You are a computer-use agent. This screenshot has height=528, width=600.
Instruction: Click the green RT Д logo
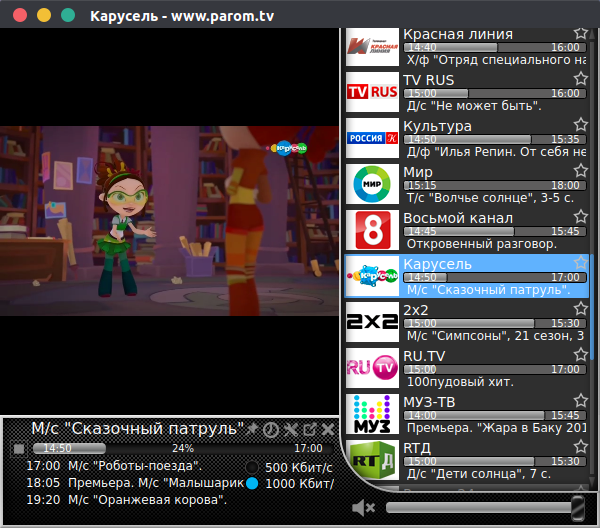click(x=372, y=460)
